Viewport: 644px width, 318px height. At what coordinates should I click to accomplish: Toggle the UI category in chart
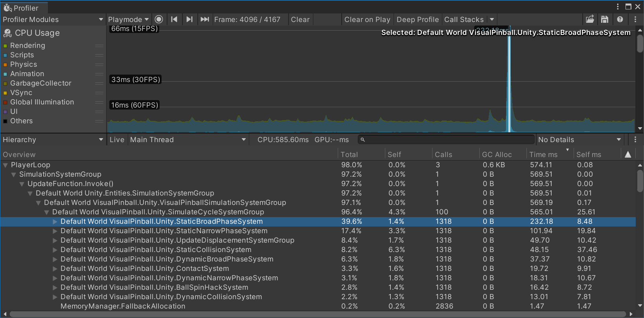[x=6, y=112]
